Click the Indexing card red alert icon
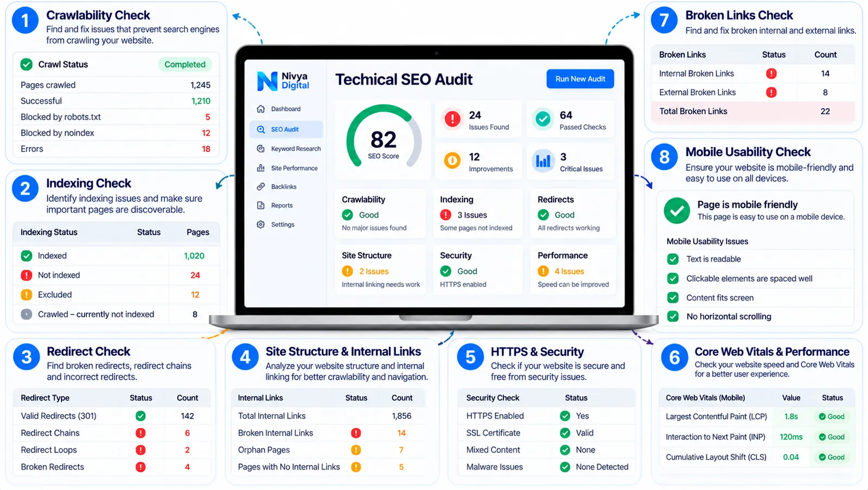The height and width of the screenshot is (490, 868). tap(446, 215)
